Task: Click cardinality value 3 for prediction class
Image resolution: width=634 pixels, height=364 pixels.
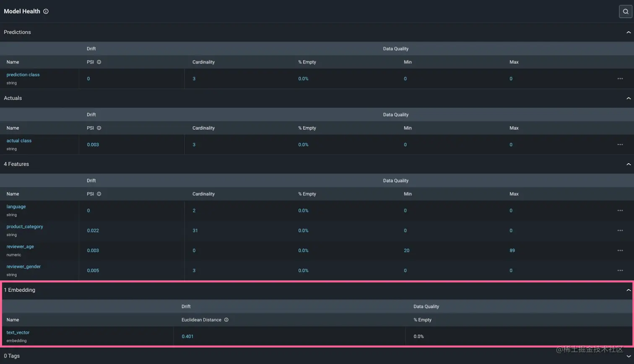Action: (194, 79)
